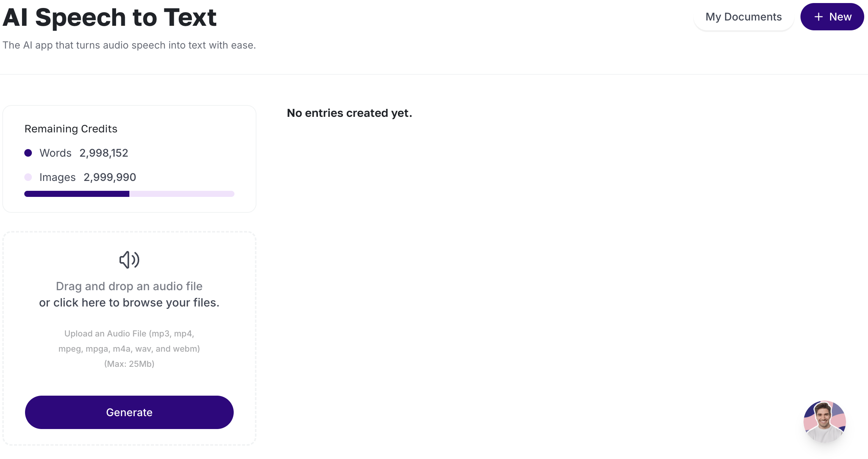This screenshot has height=459, width=868.
Task: Click the light lavender Images legend dot
Action: click(x=28, y=177)
